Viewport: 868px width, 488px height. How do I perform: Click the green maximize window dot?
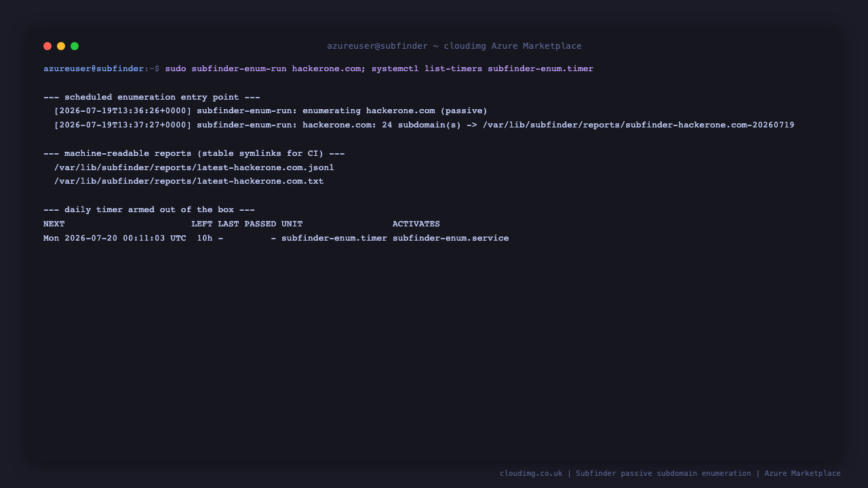[x=75, y=46]
